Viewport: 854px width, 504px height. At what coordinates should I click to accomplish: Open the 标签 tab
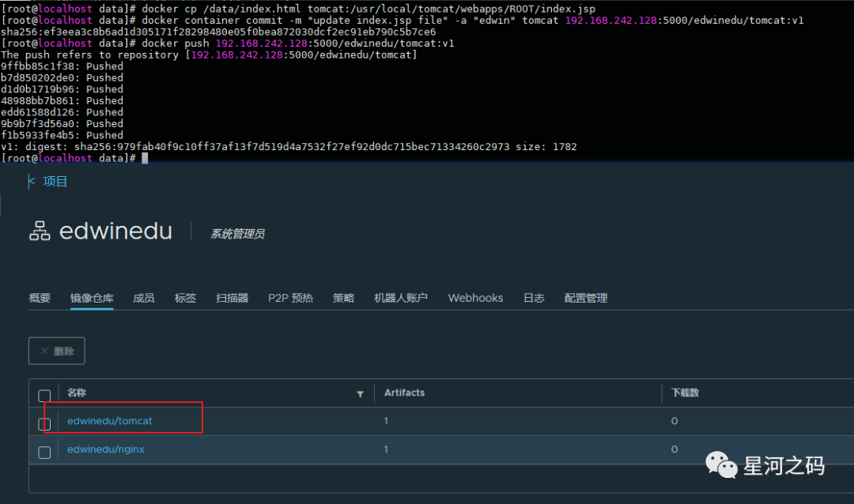pos(185,299)
